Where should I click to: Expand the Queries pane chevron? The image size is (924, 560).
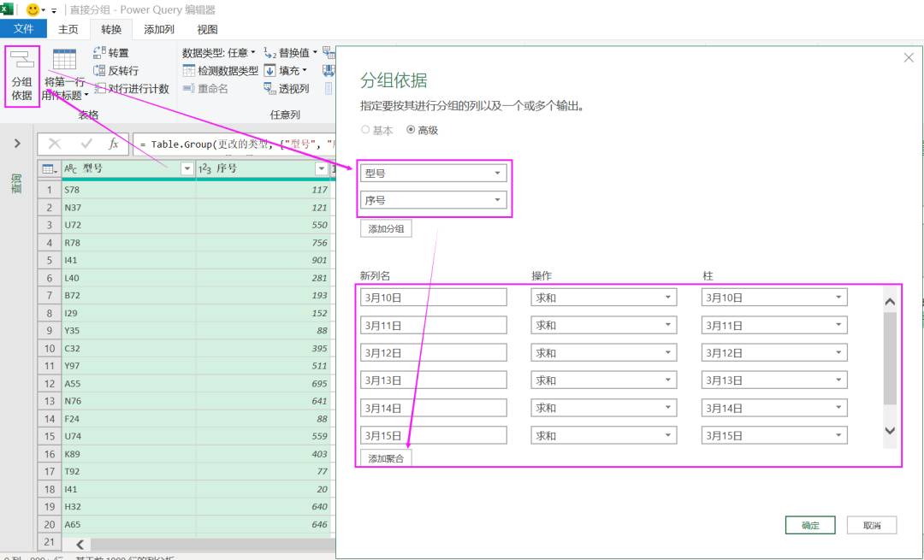tap(17, 143)
